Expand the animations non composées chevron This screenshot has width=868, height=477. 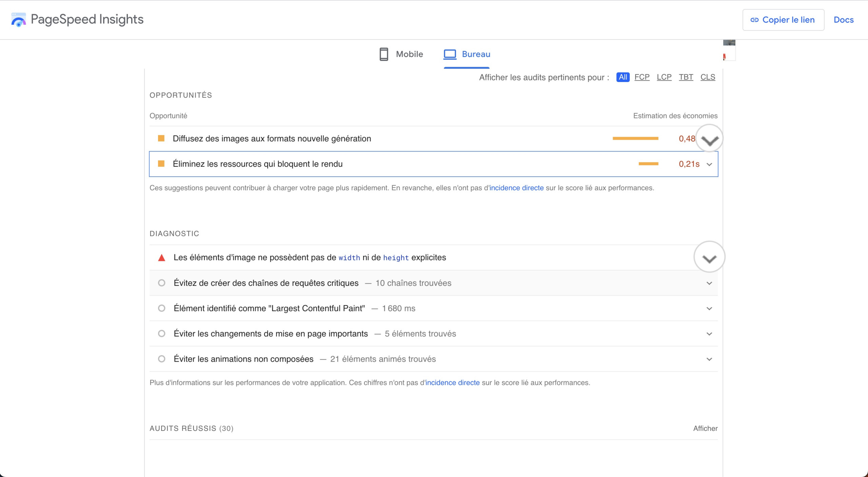point(709,359)
